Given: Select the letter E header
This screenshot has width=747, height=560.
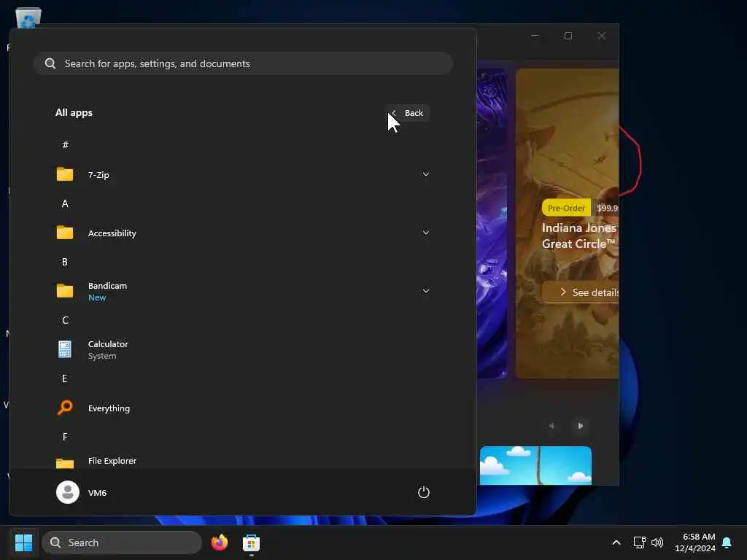Looking at the screenshot, I should click(x=65, y=378).
